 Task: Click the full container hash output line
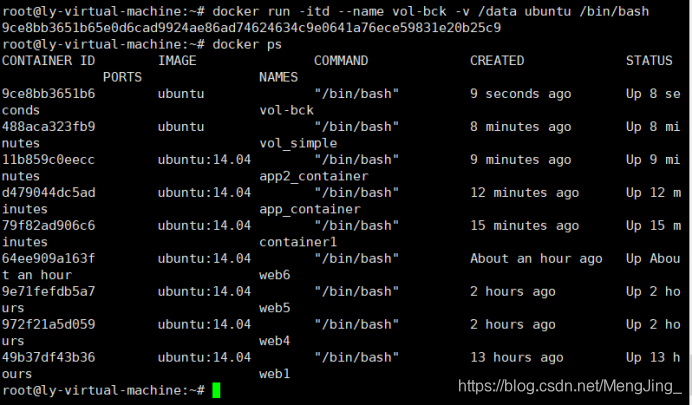click(252, 28)
